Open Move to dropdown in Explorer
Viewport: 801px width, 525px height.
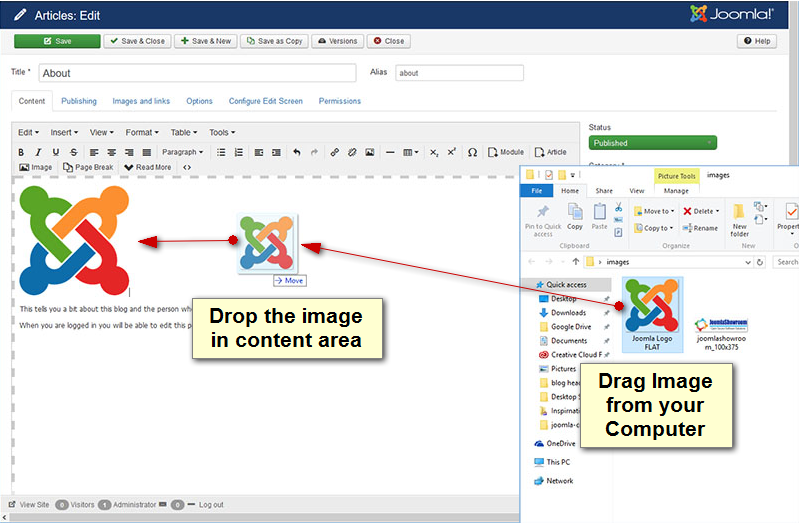pos(654,211)
